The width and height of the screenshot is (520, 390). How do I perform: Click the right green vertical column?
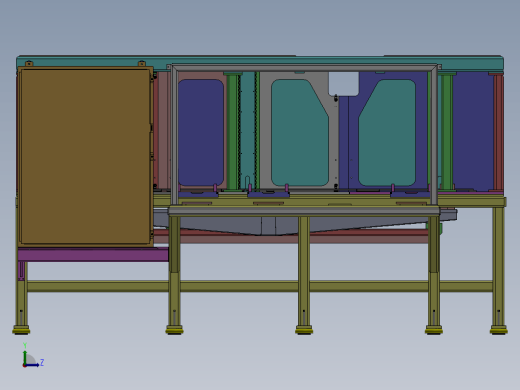446,132
